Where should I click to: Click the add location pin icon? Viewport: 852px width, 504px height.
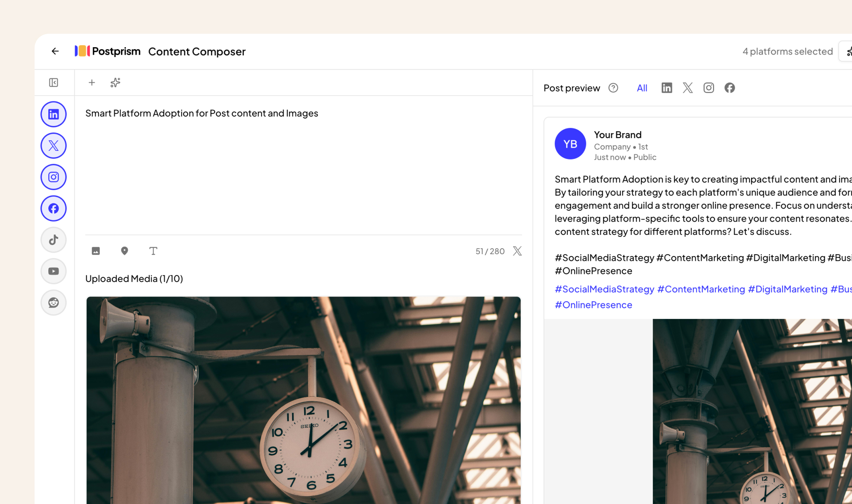click(125, 251)
